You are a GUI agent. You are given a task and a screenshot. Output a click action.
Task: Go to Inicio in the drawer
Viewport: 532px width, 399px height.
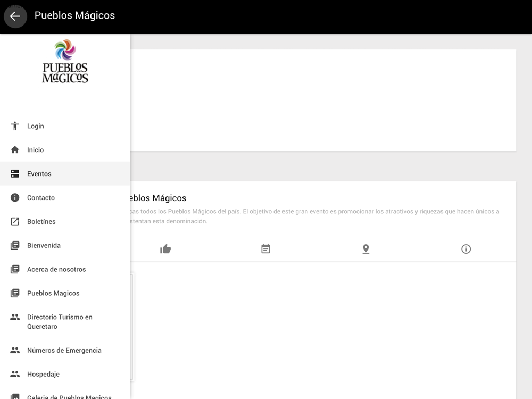click(65, 149)
